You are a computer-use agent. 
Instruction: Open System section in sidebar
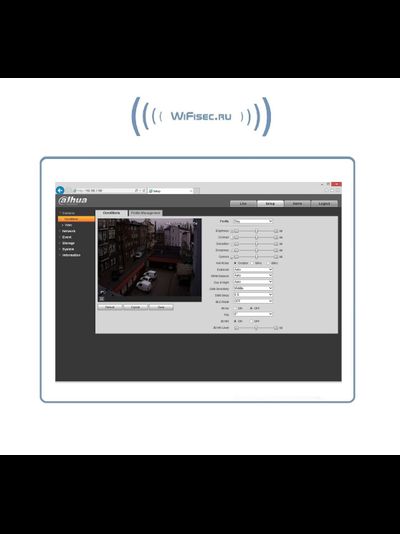(x=68, y=249)
